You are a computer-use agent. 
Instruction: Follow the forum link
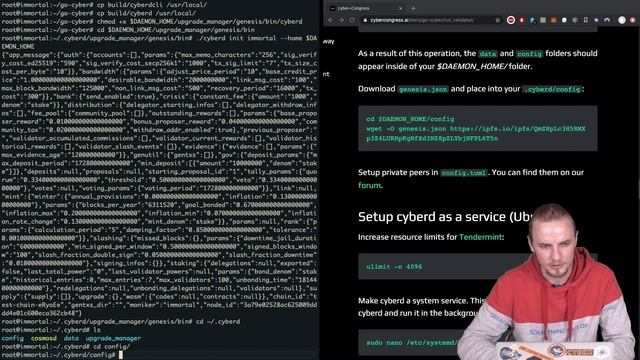369,185
